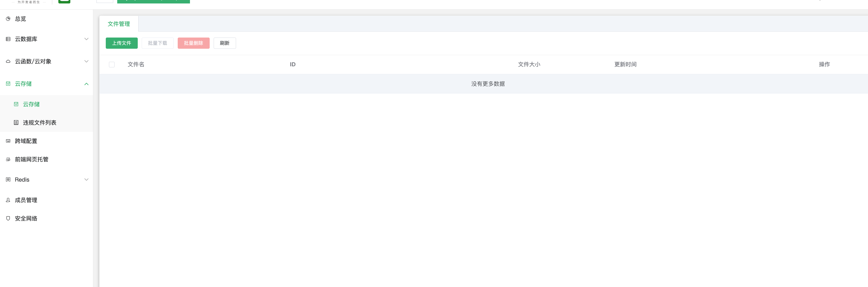
Task: Expand the 云函数/云对象 menu chevron
Action: (86, 61)
